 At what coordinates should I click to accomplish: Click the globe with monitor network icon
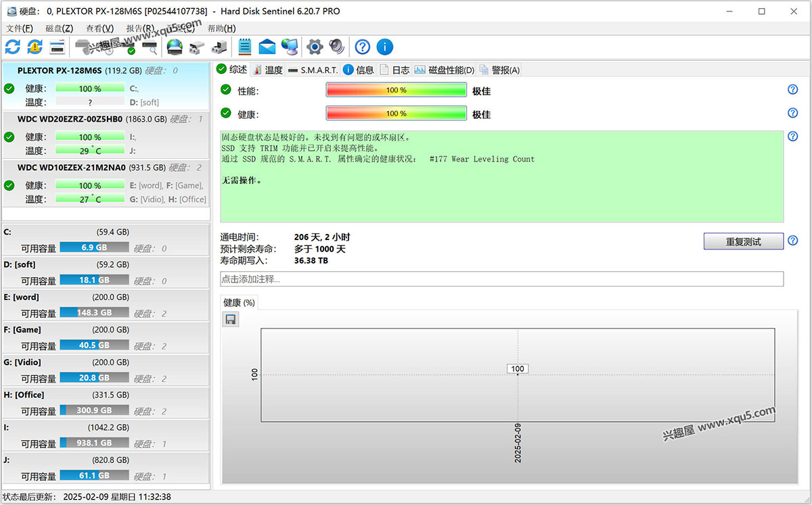[x=290, y=47]
